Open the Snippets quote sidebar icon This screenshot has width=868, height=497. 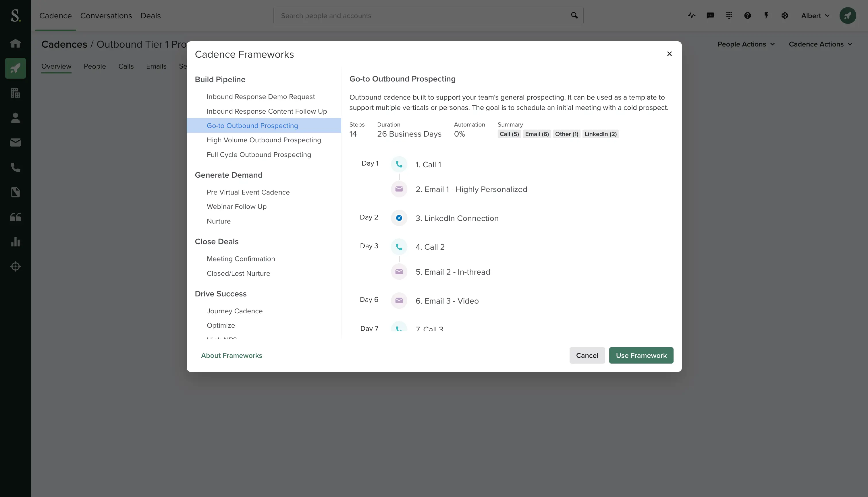coord(16,217)
